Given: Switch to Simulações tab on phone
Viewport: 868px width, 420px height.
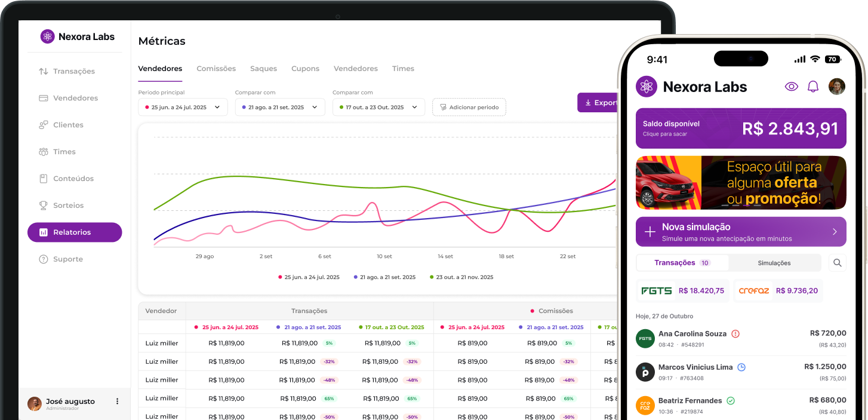Looking at the screenshot, I should point(774,263).
